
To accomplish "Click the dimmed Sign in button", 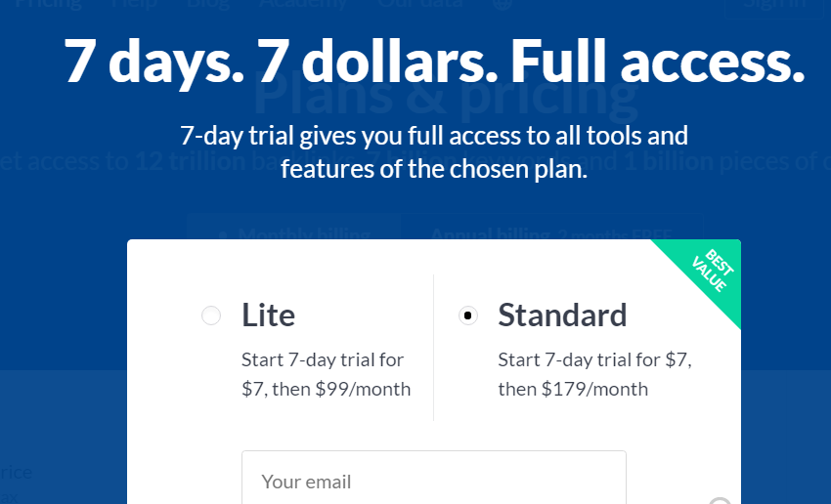I will tap(774, 5).
